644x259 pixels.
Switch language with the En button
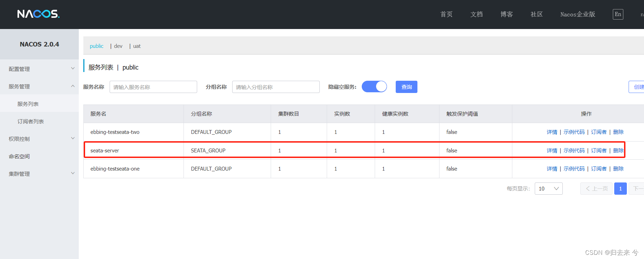pos(618,14)
